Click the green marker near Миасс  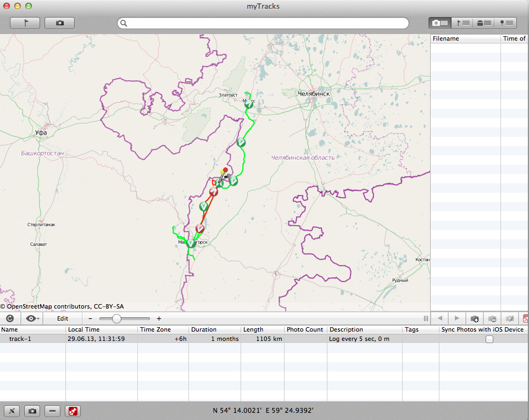click(249, 104)
